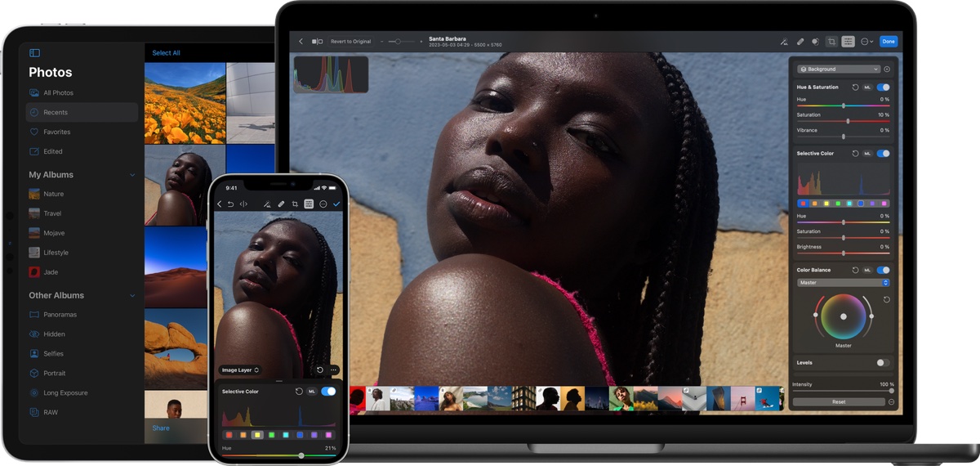The image size is (980, 466).
Task: Tap undo arrow in iPhone toolbar
Action: [x=231, y=204]
